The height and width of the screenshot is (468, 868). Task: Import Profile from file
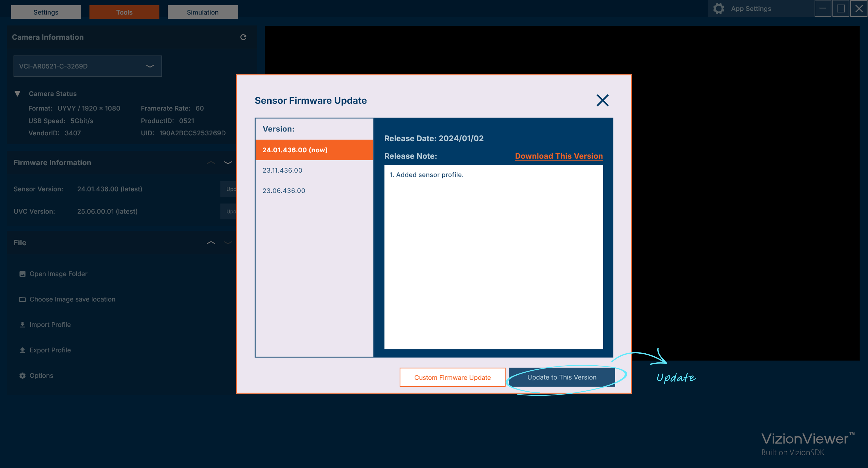(x=50, y=324)
